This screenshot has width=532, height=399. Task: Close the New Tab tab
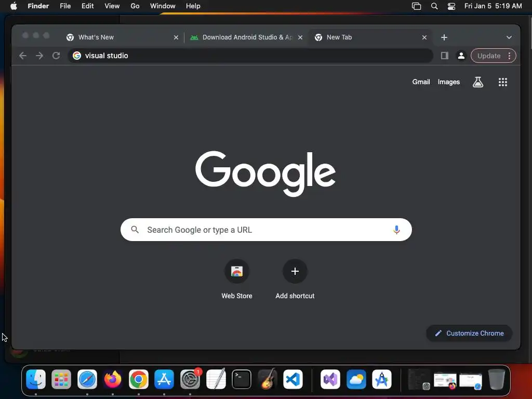click(424, 37)
